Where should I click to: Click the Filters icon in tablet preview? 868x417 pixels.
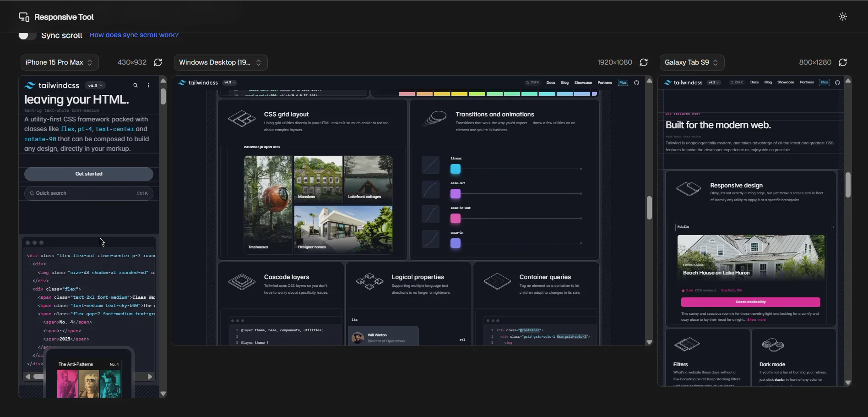687,344
